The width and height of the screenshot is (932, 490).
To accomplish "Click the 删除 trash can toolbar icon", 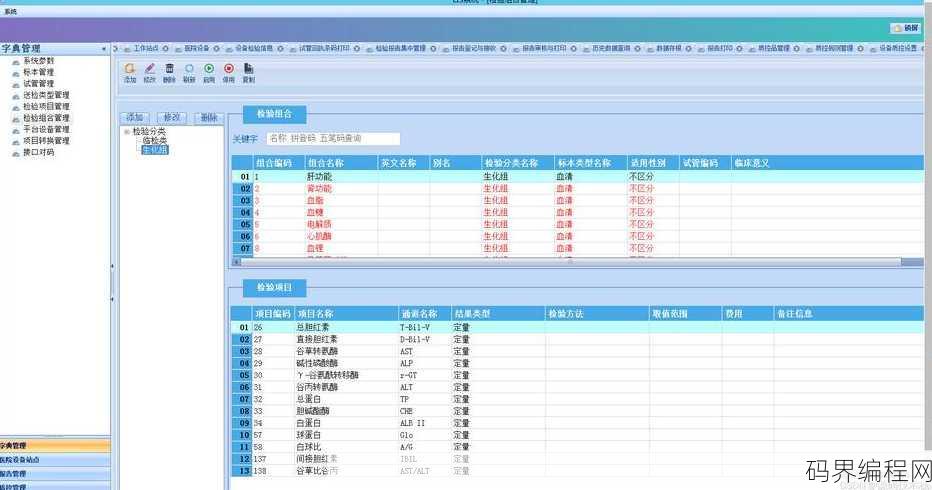I will pos(169,69).
